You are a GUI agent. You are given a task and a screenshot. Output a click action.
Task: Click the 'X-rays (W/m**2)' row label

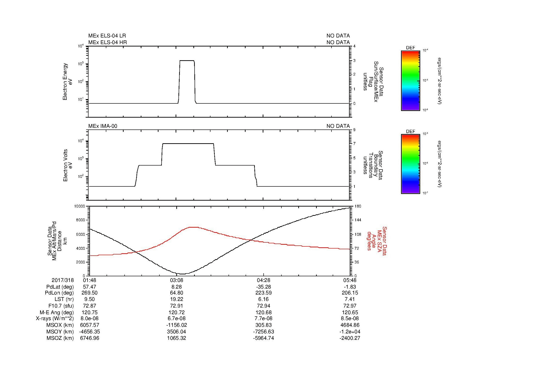[x=55, y=319]
